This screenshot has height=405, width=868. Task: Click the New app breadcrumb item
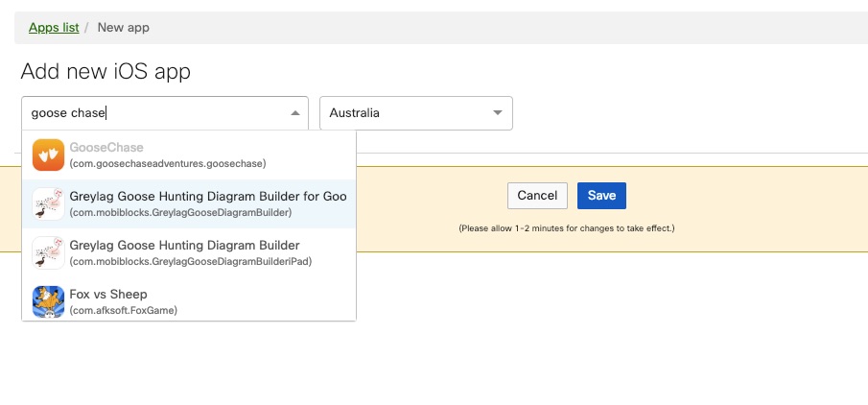tap(124, 28)
